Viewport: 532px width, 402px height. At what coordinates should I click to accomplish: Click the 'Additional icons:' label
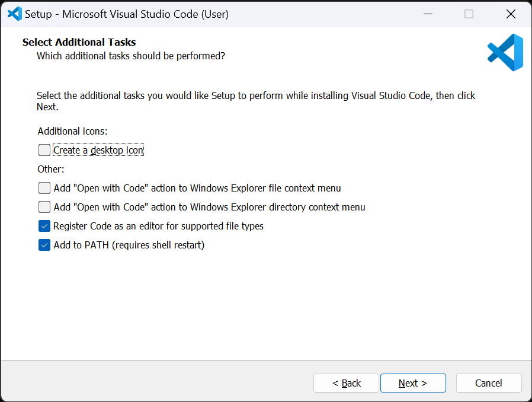[x=73, y=132]
